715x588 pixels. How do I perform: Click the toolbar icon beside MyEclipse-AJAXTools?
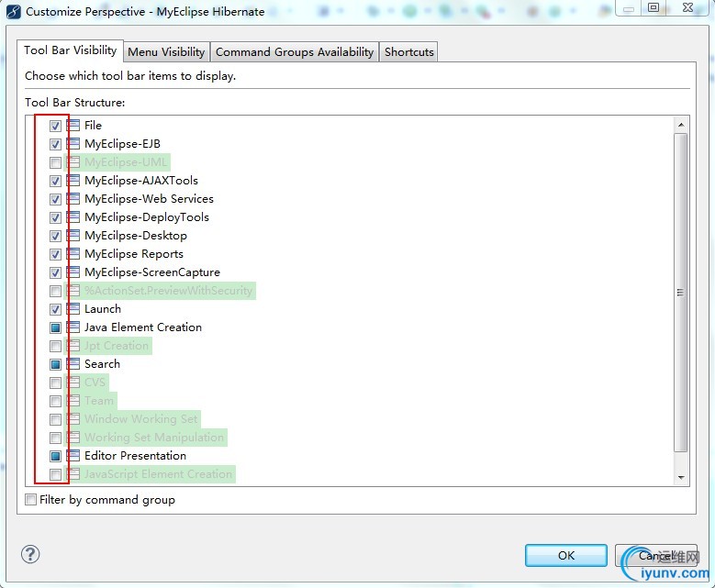(x=73, y=181)
